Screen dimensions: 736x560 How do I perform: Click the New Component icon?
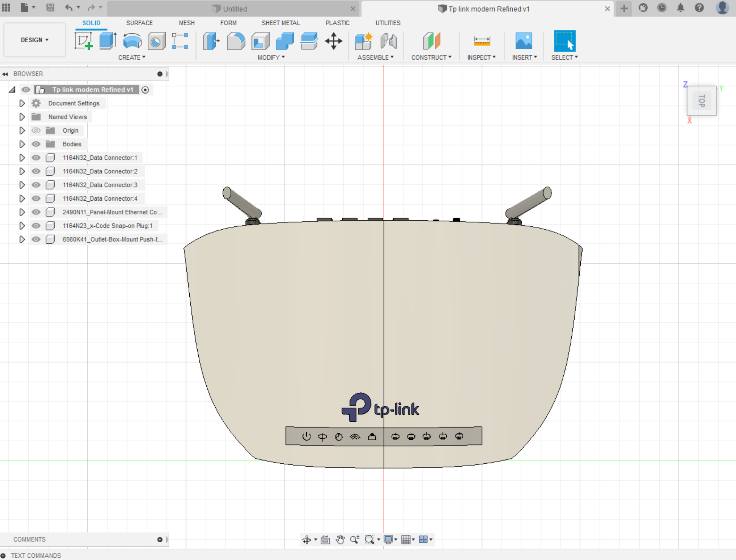coord(364,41)
